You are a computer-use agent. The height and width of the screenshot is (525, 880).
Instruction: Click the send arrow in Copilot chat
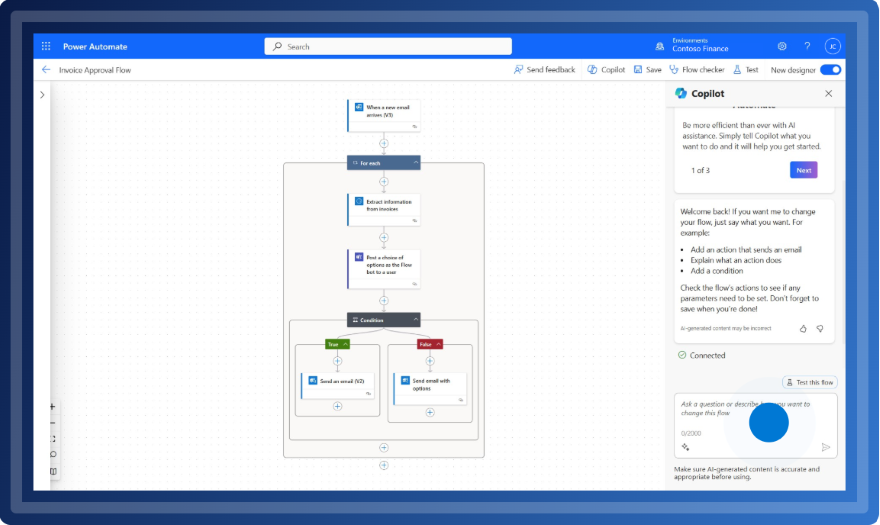825,447
